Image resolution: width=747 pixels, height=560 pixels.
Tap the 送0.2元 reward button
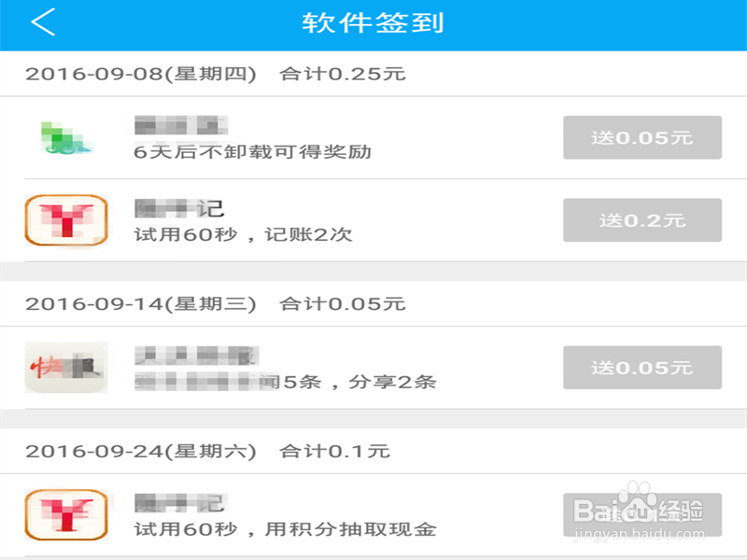tap(641, 220)
